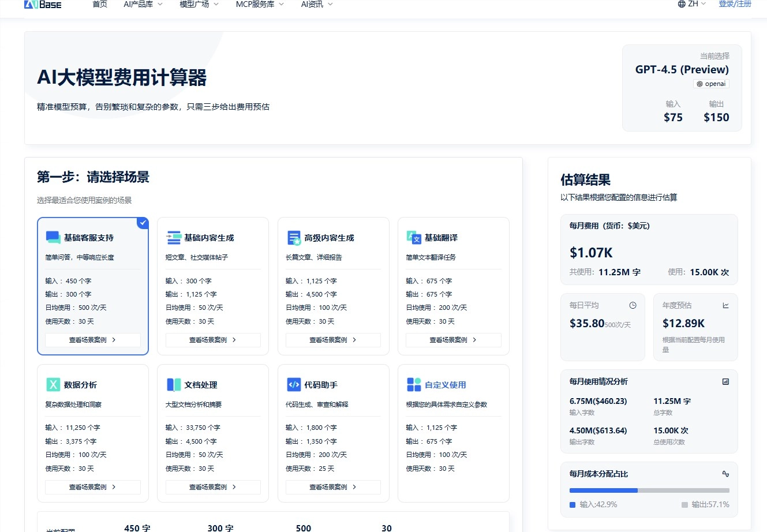Click the 基础内容生成 card icon
The height and width of the screenshot is (532, 767).
click(174, 237)
